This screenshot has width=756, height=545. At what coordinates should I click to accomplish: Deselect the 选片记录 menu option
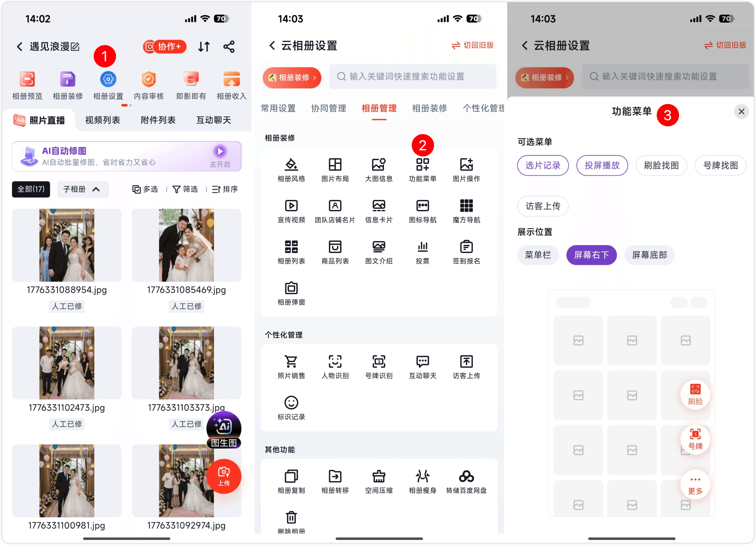pos(543,165)
